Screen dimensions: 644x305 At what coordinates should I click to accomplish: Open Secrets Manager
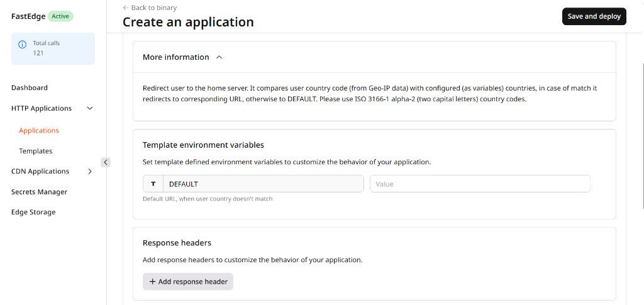39,192
